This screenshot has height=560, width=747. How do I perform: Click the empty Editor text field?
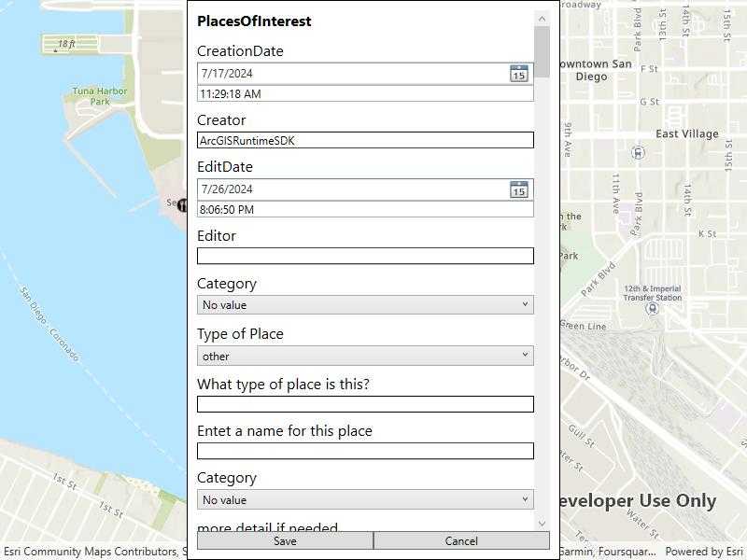[364, 255]
